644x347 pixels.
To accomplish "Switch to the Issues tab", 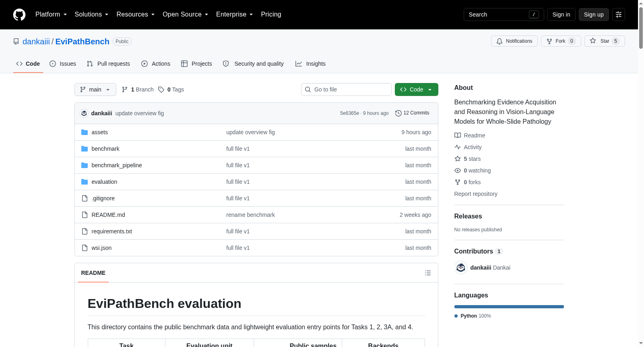I will [63, 64].
